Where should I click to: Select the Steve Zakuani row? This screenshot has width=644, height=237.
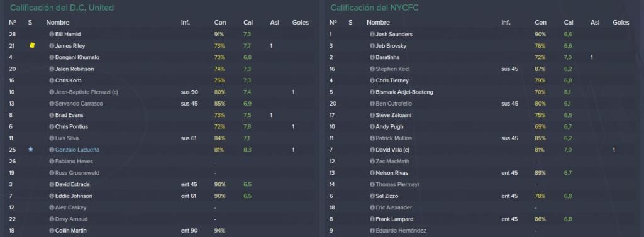(480, 116)
